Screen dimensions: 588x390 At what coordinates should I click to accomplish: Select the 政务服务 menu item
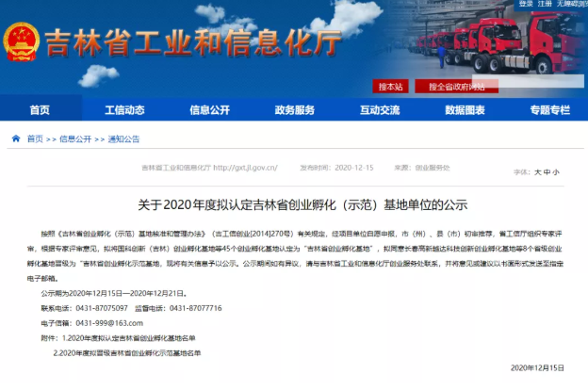click(294, 110)
